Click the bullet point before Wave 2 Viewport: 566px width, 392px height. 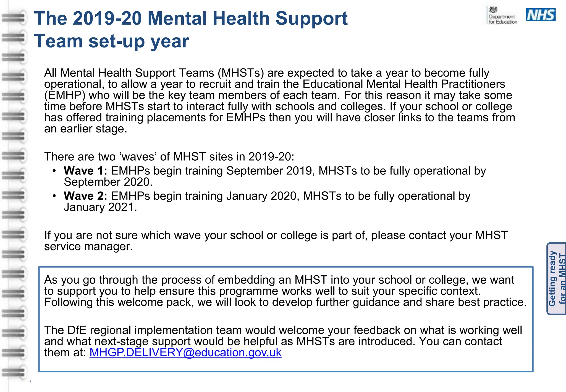click(54, 196)
